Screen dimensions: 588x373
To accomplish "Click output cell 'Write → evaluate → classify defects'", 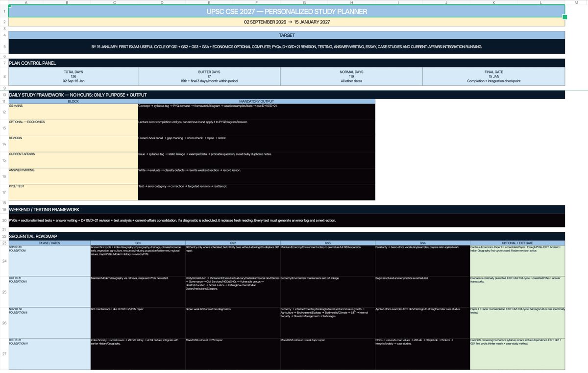I will 257,176.
